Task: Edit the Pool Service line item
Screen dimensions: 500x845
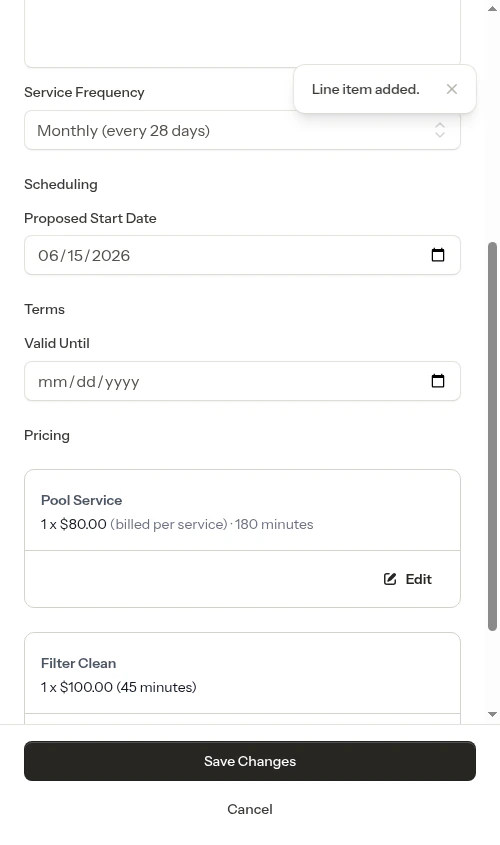Action: (408, 579)
